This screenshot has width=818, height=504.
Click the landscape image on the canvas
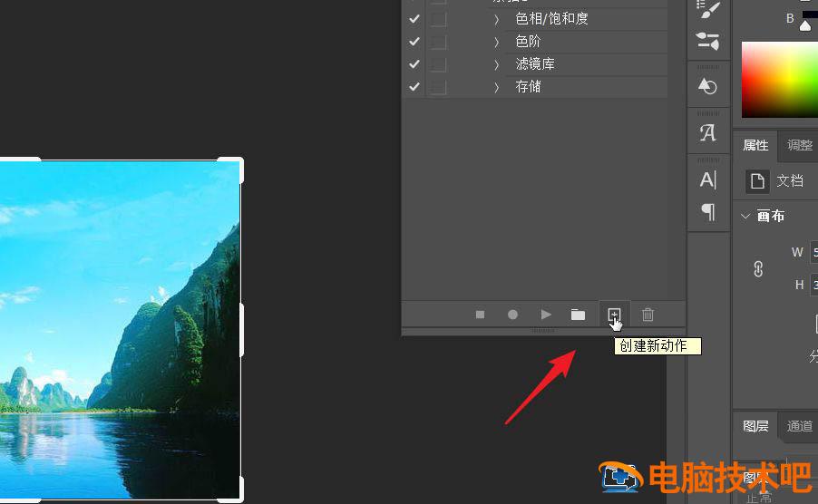(120, 330)
